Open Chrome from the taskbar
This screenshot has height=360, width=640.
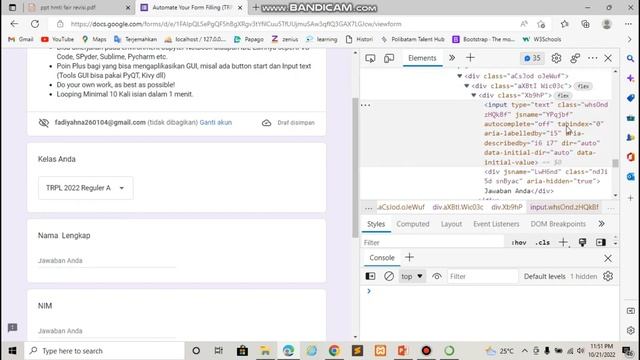point(334,351)
